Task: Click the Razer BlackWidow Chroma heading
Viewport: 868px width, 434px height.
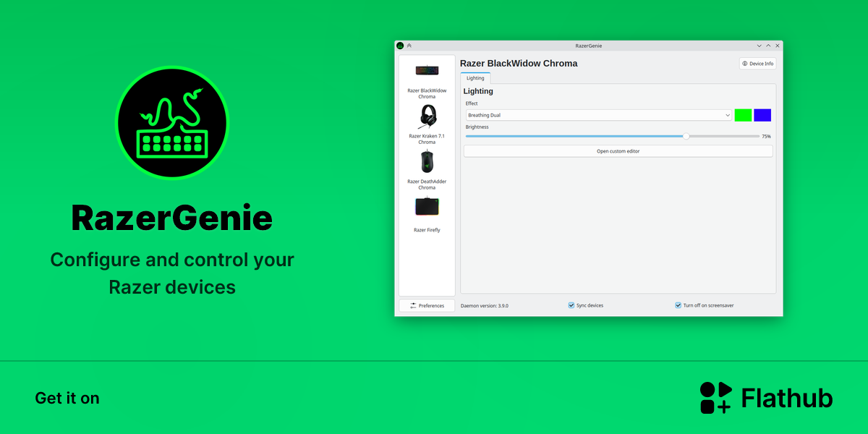Action: 519,64
